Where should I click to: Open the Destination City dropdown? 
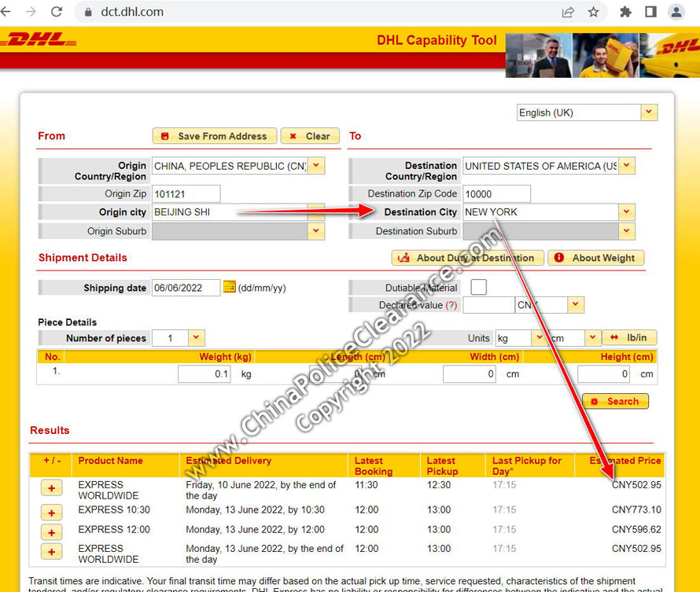(626, 212)
